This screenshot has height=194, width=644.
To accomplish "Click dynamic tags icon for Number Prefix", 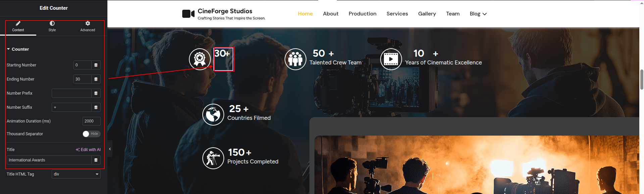I will click(96, 93).
